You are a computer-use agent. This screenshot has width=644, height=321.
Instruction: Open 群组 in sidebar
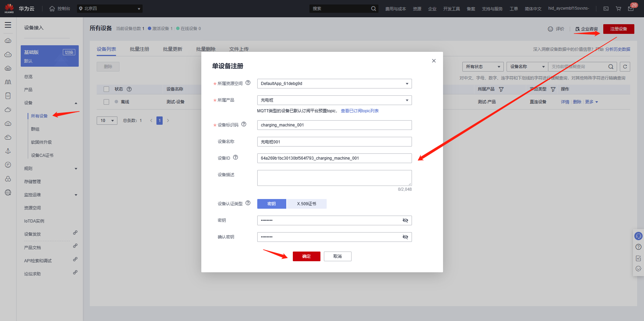coord(35,129)
